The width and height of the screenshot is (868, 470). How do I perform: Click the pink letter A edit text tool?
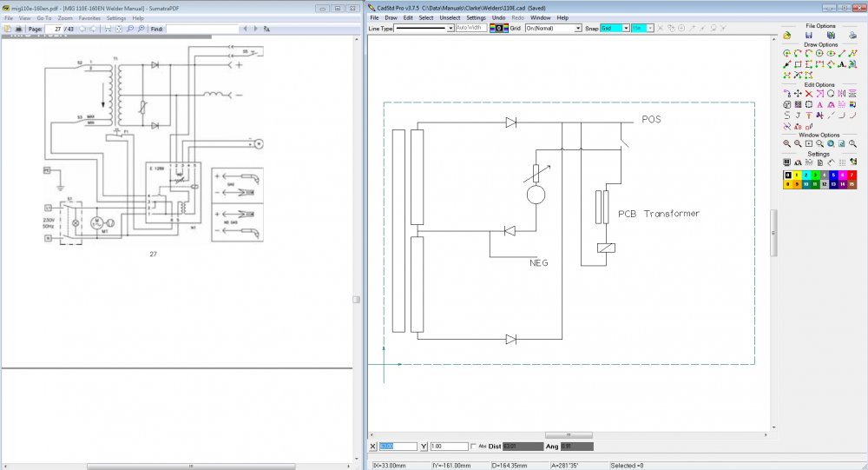[820, 105]
